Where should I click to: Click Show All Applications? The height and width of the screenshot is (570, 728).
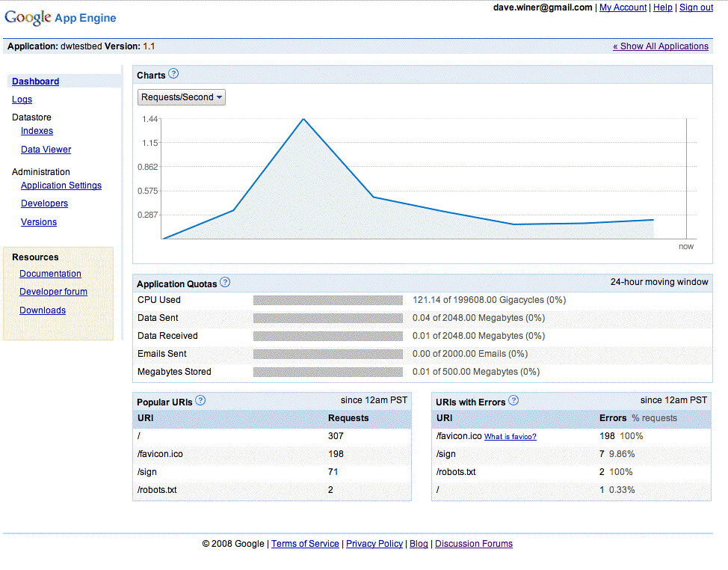point(661,46)
